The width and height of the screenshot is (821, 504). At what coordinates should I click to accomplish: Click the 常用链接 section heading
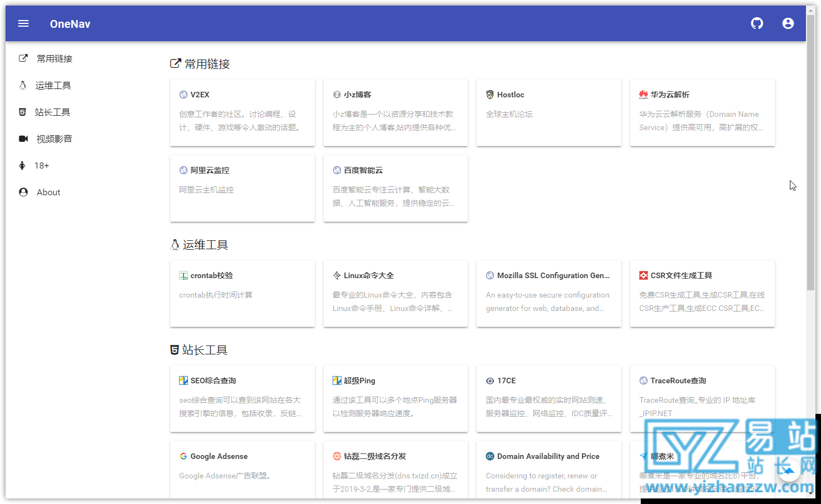click(200, 64)
